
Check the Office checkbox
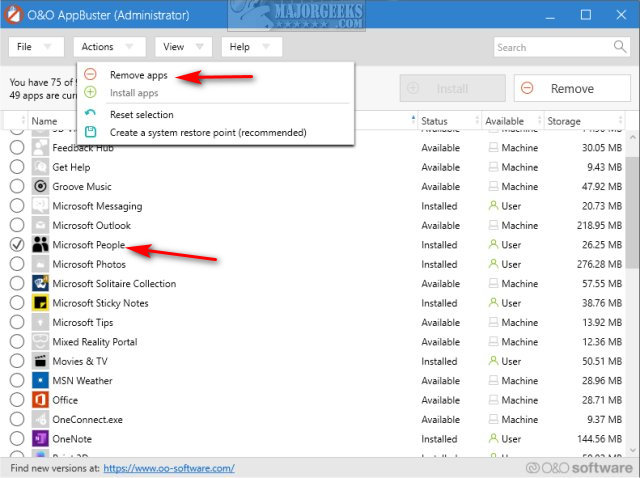[x=17, y=400]
